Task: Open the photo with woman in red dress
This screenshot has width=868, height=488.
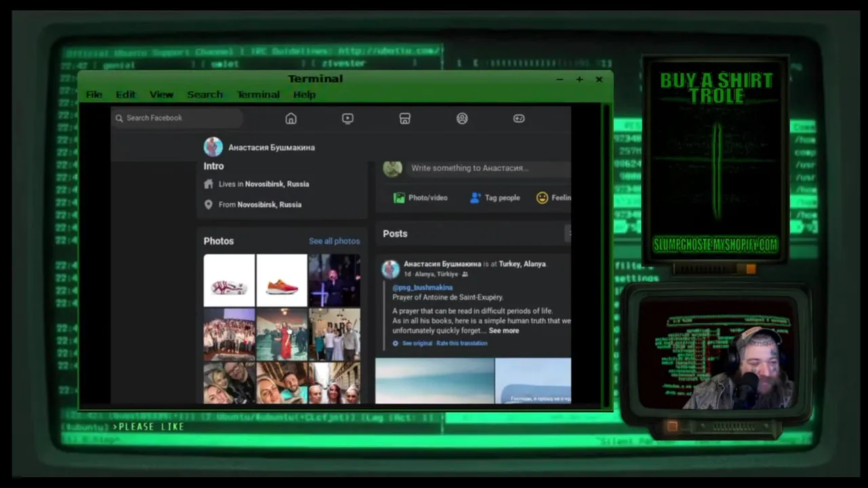Action: pyautogui.click(x=282, y=334)
